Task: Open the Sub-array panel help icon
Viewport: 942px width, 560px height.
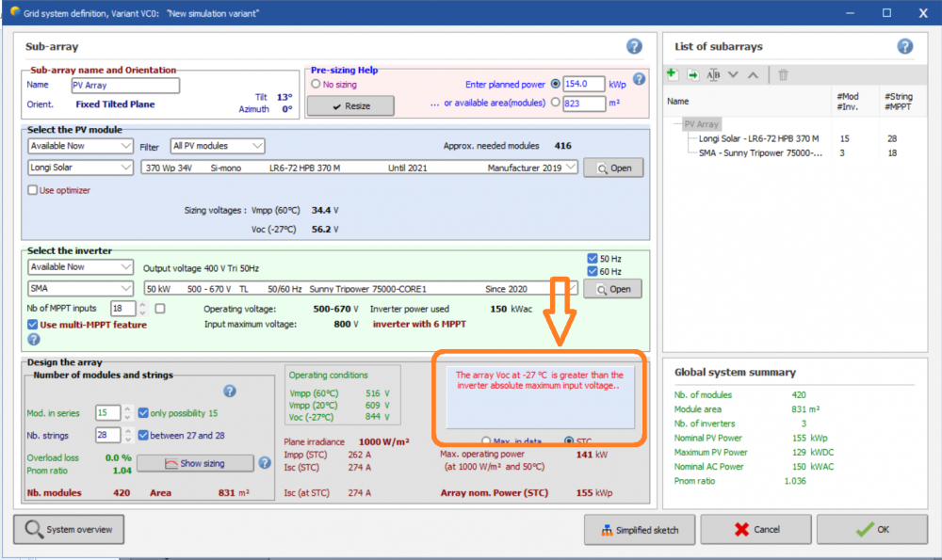Action: click(x=634, y=46)
